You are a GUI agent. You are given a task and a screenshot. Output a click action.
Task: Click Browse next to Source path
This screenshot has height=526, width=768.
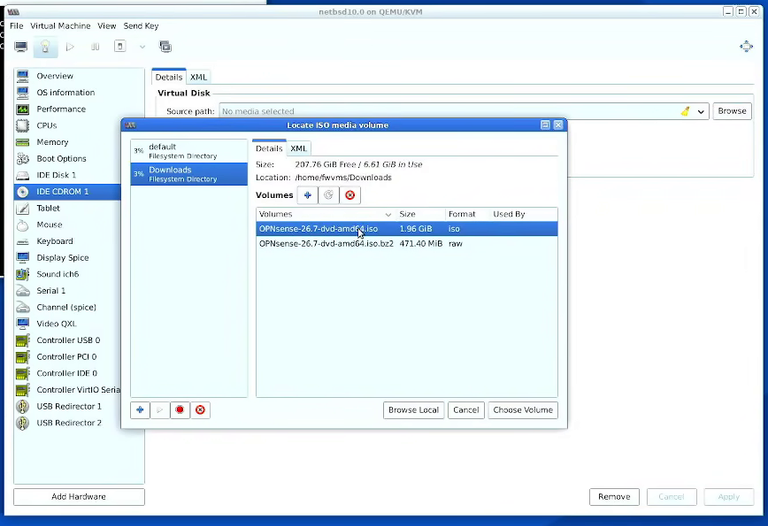coord(732,111)
